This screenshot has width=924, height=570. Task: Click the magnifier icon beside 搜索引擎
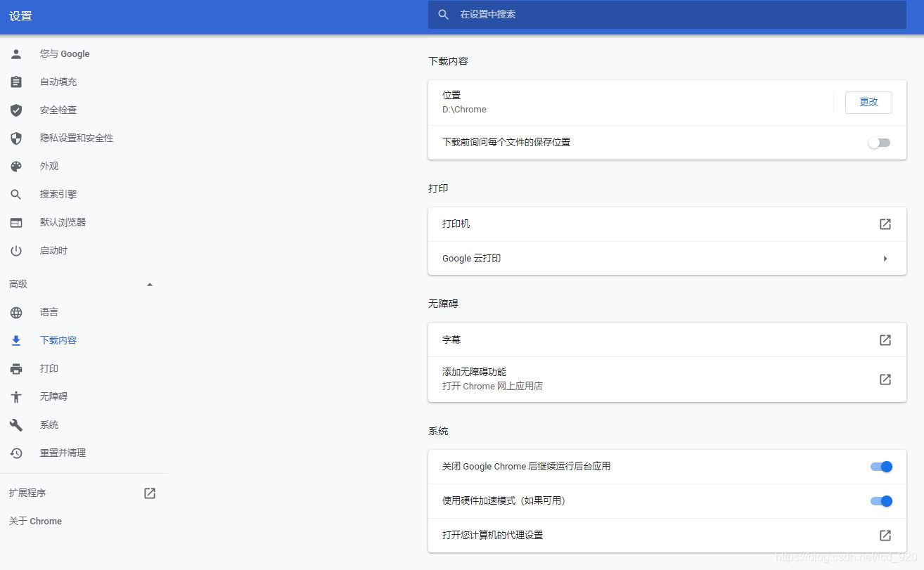click(x=16, y=195)
